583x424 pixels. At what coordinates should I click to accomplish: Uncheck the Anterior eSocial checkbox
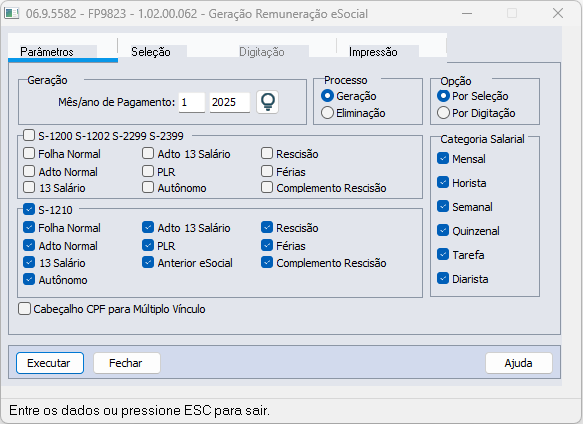point(148,262)
